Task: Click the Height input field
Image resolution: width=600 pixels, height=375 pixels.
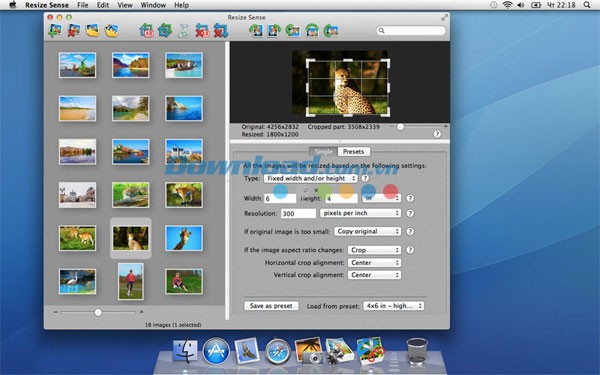Action: coord(341,198)
